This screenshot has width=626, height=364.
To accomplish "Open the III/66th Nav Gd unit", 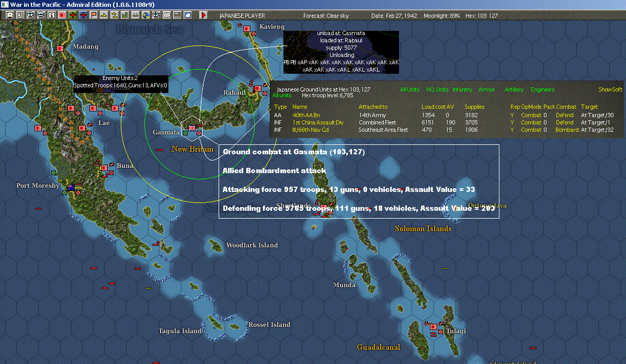I will [x=311, y=130].
